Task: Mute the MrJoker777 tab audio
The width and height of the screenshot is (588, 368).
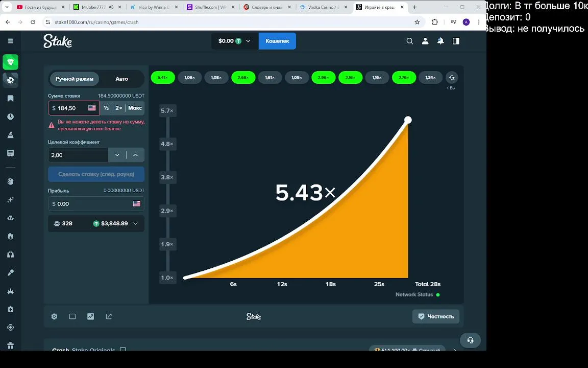Action: click(112, 7)
